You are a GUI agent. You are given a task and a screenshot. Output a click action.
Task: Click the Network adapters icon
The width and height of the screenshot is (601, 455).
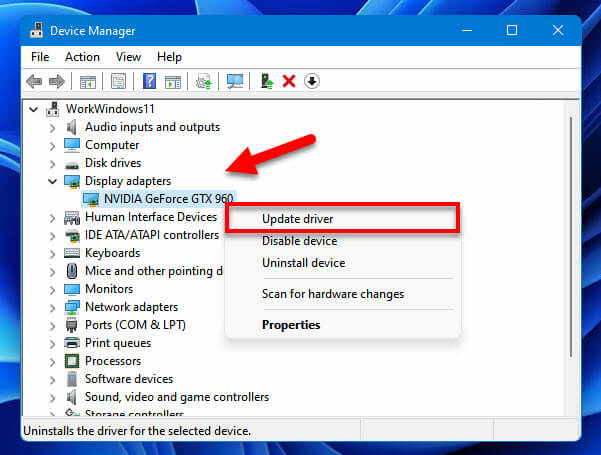72,307
